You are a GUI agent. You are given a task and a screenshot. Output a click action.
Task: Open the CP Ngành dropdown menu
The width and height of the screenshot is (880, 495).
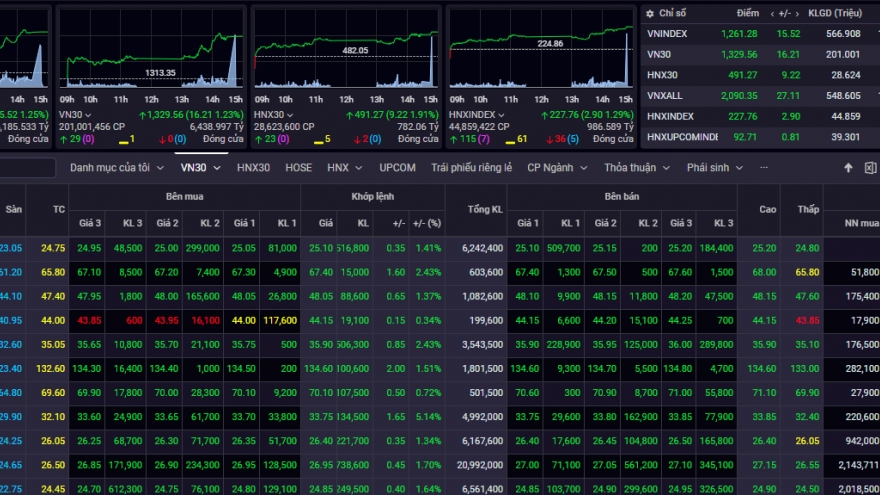pyautogui.click(x=557, y=168)
